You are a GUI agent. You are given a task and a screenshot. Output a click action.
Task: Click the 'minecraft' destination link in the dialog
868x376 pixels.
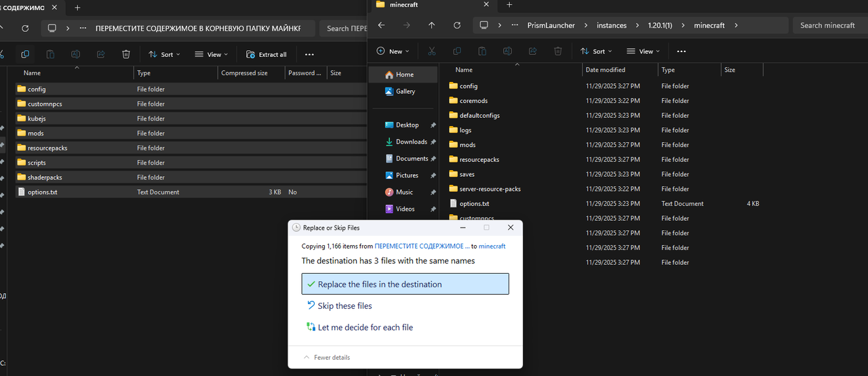pos(493,246)
